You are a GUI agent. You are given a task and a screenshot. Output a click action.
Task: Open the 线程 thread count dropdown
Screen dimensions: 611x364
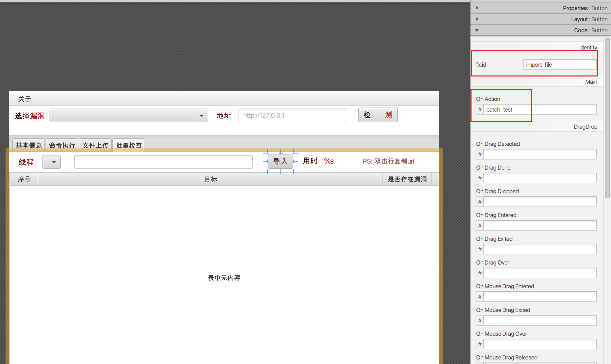coord(52,162)
